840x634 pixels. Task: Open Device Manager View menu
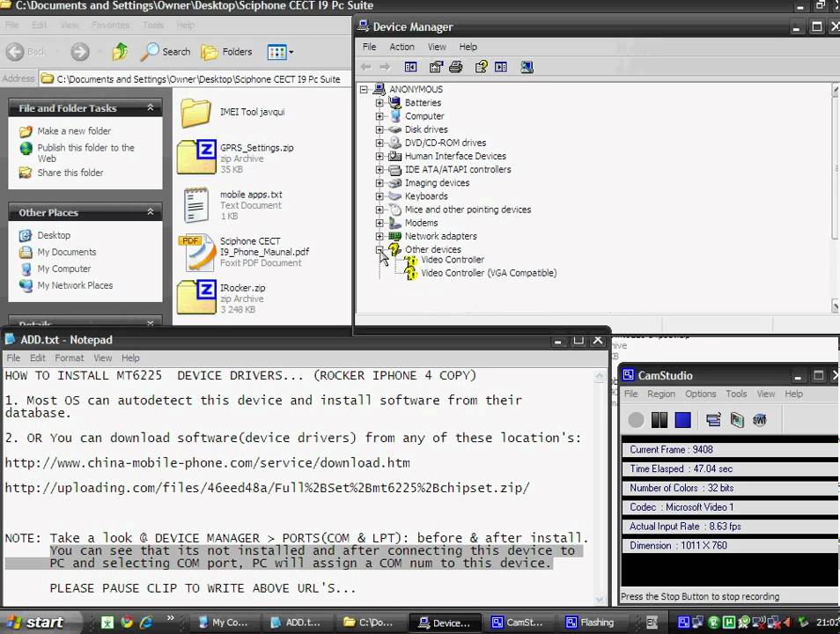click(x=437, y=47)
